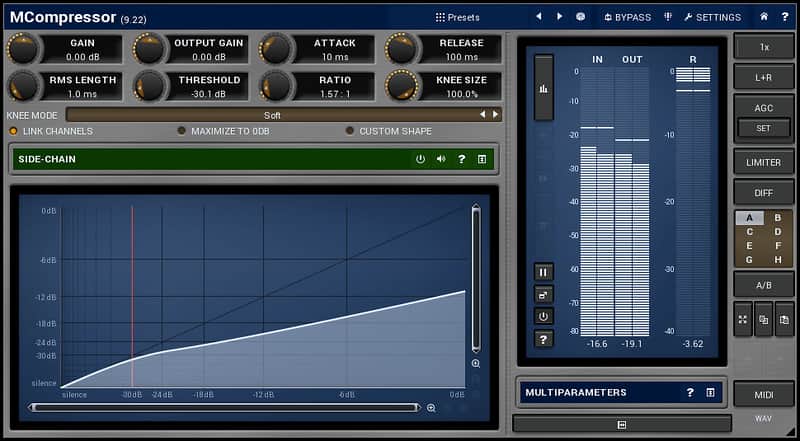Open side-chain help question mark
The image size is (800, 441).
(x=461, y=159)
